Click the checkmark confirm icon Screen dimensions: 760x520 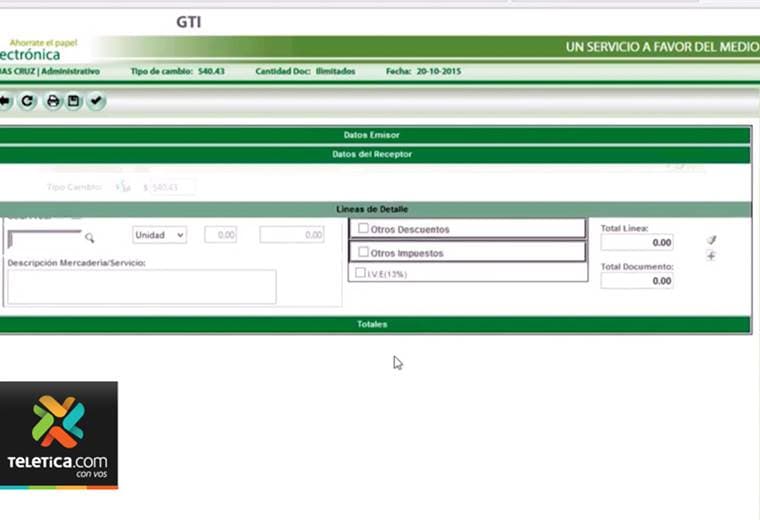(x=96, y=101)
